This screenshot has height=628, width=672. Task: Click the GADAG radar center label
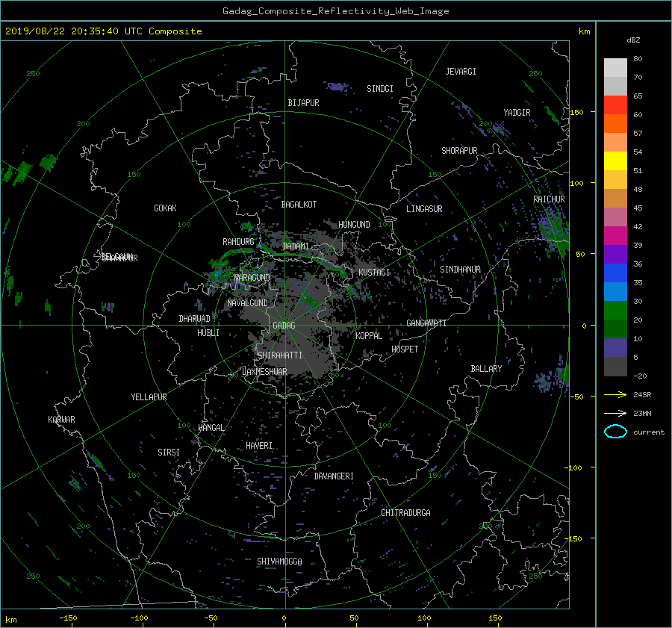284,326
